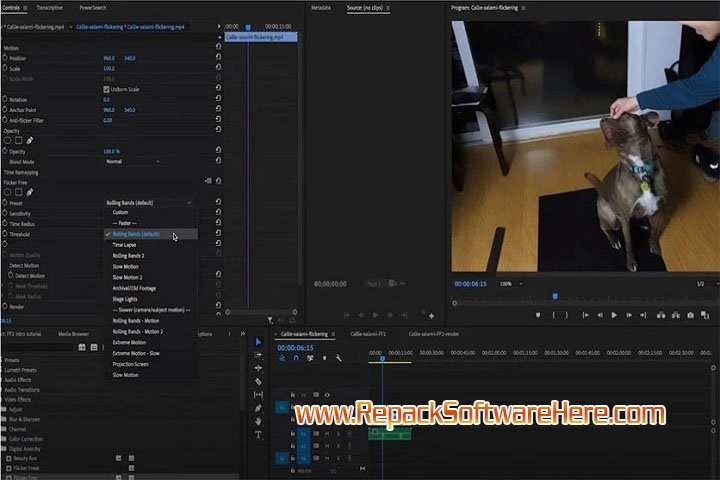Expand the Lumetri Presets folder
Image resolution: width=720 pixels, height=480 pixels.
(20, 370)
